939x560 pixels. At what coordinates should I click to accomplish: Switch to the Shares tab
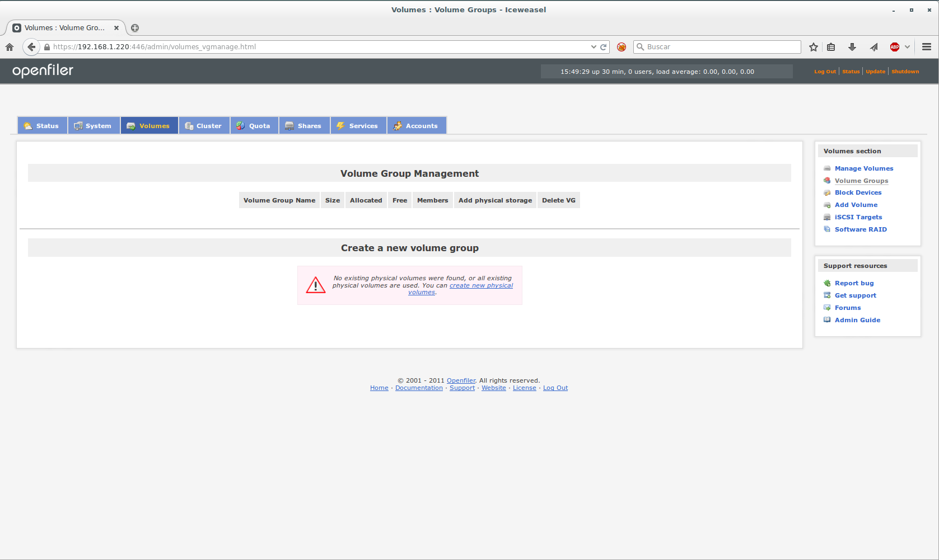pyautogui.click(x=304, y=126)
